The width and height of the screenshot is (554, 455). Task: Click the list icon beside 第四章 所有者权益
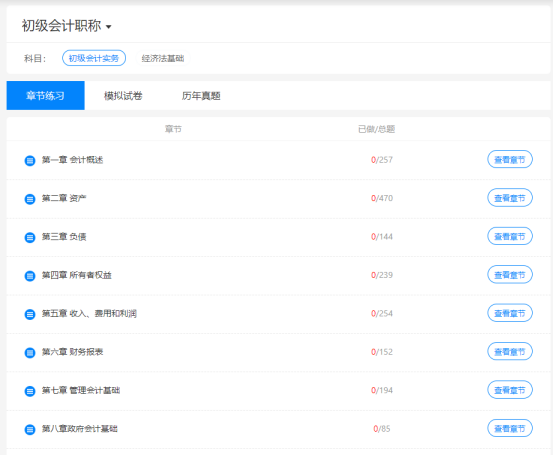tap(30, 276)
